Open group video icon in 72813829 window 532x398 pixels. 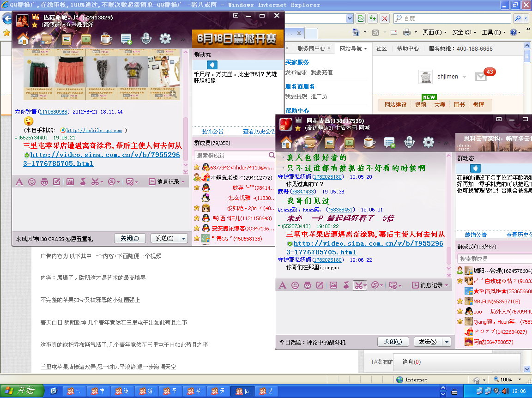click(86, 39)
